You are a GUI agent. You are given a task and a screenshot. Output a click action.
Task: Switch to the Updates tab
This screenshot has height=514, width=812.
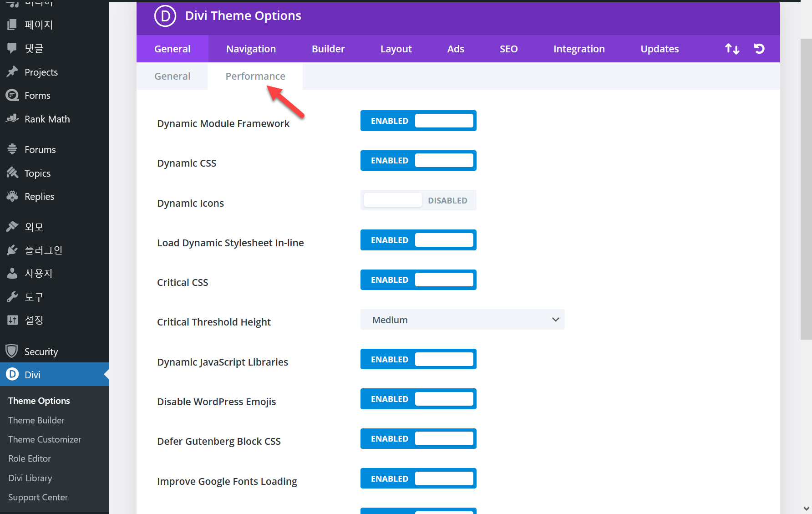(x=660, y=49)
